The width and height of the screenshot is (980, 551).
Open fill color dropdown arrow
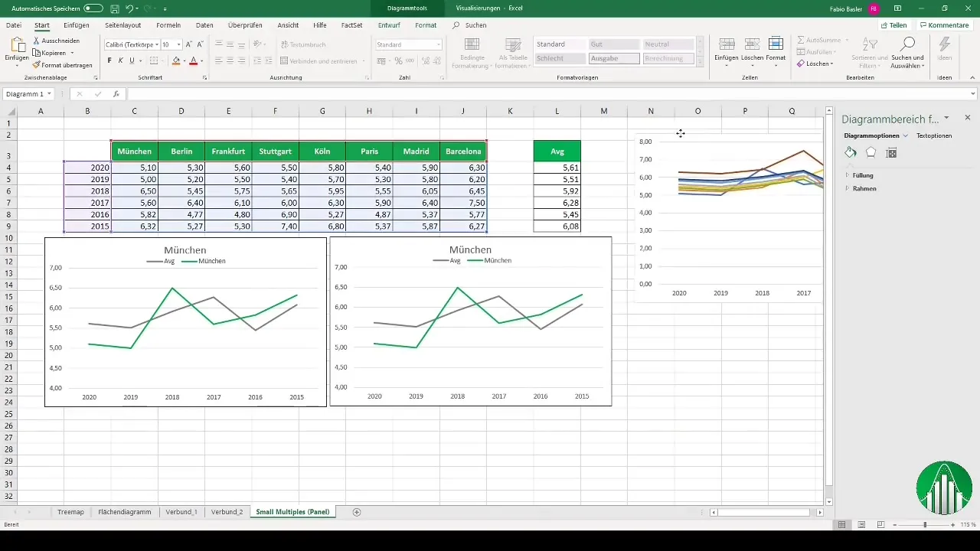click(x=185, y=60)
